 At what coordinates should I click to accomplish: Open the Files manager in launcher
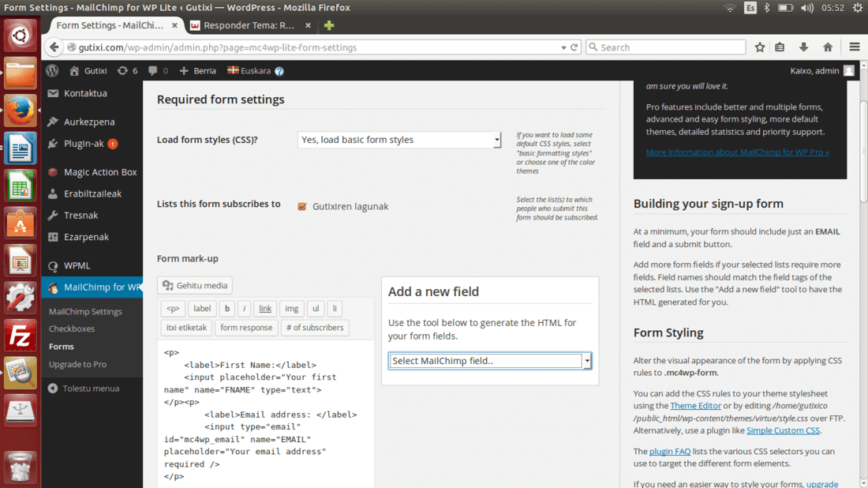coord(20,73)
